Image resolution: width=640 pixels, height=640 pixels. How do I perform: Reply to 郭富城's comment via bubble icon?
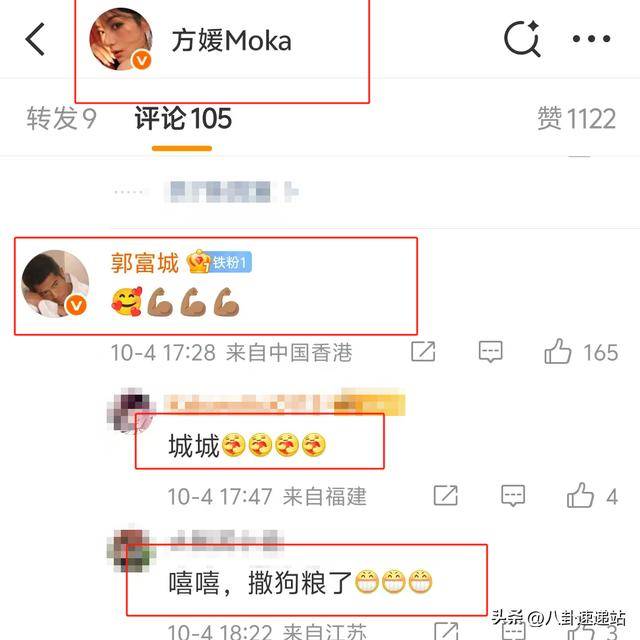point(490,351)
